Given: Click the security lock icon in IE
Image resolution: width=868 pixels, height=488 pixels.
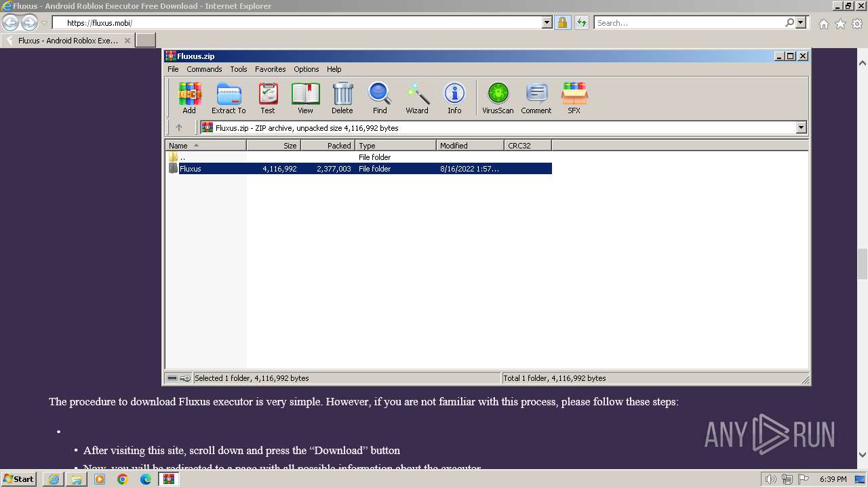Looking at the screenshot, I should pyautogui.click(x=563, y=22).
